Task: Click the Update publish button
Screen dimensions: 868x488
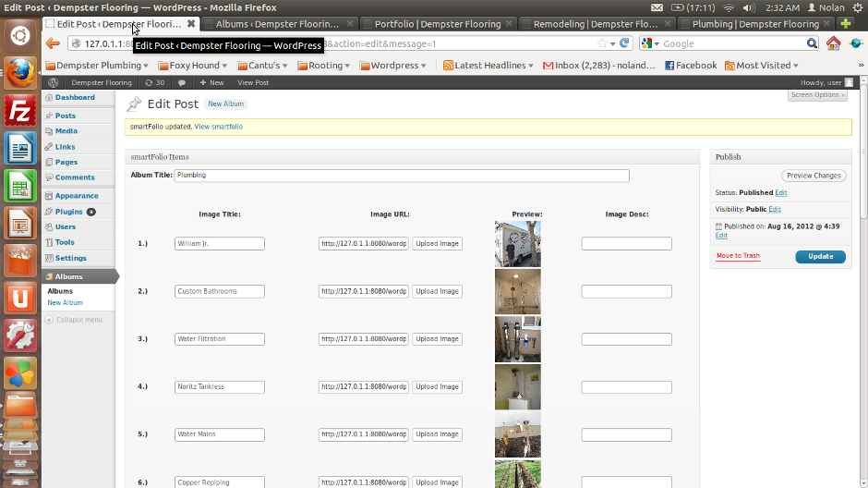Action: click(x=820, y=256)
